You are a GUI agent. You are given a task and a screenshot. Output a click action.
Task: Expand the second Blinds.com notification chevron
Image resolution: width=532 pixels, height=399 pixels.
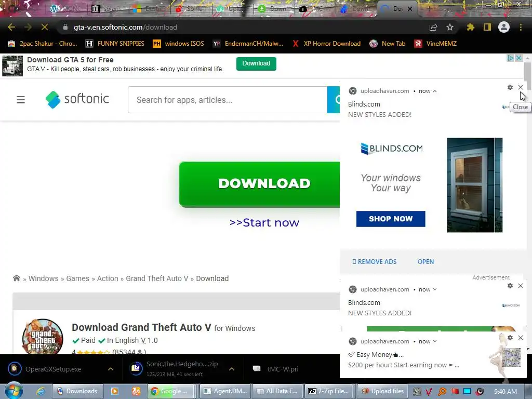point(435,289)
